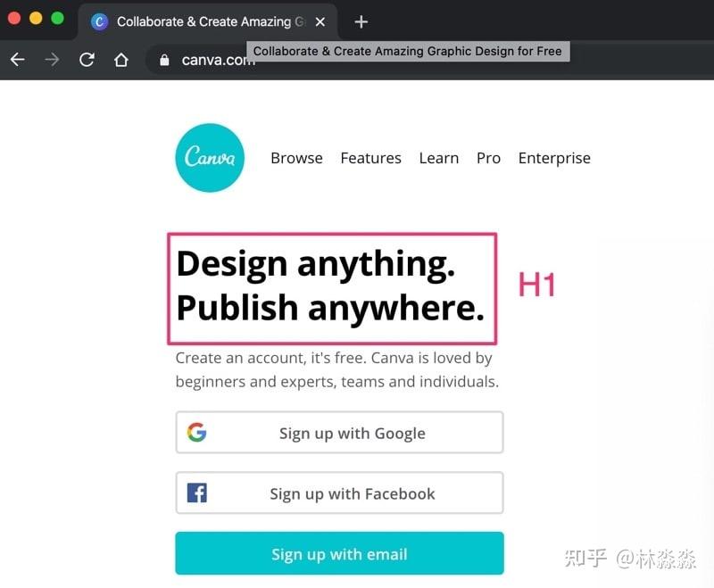The height and width of the screenshot is (588, 714).
Task: Click the Facebook f icon on sign-up button
Action: 198,493
